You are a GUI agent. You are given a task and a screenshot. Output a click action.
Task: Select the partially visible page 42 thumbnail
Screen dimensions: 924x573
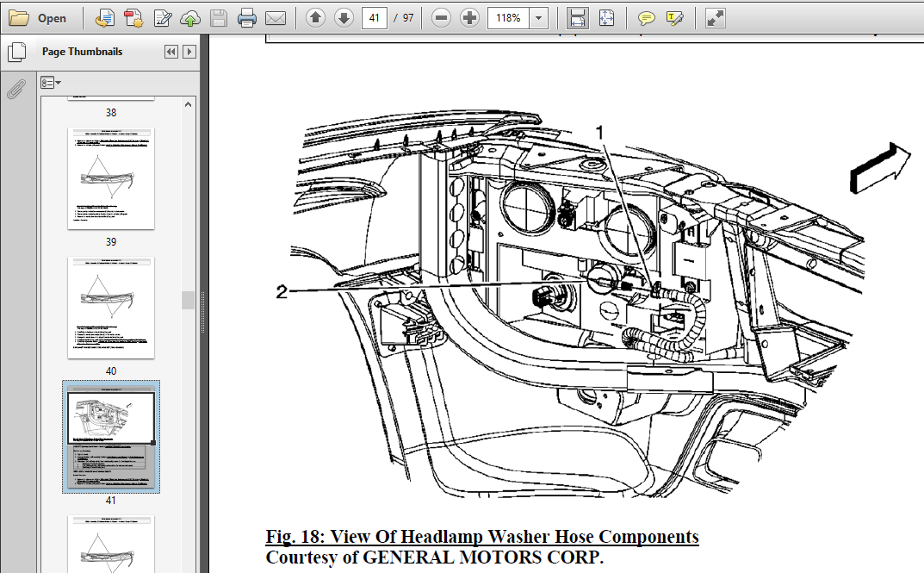click(111, 544)
